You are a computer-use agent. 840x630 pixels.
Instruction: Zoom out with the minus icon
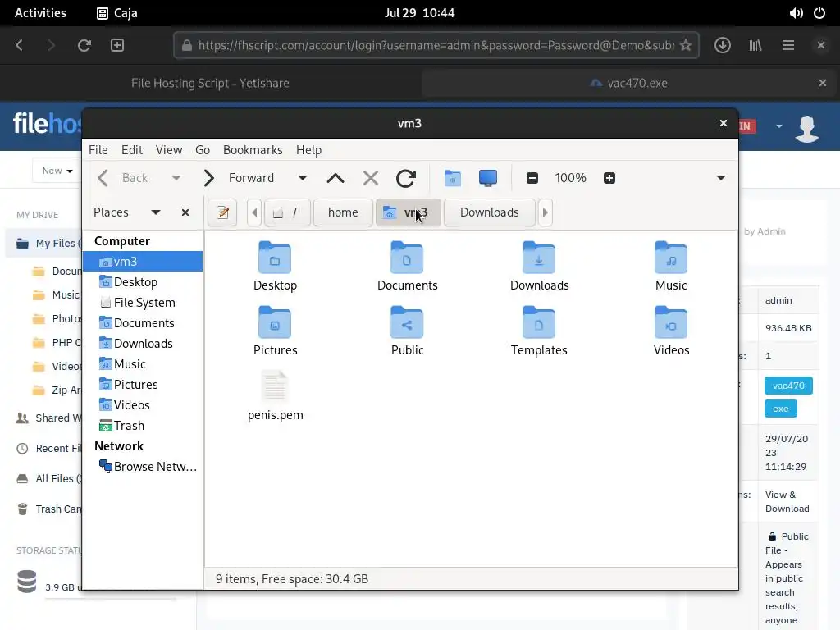point(532,178)
